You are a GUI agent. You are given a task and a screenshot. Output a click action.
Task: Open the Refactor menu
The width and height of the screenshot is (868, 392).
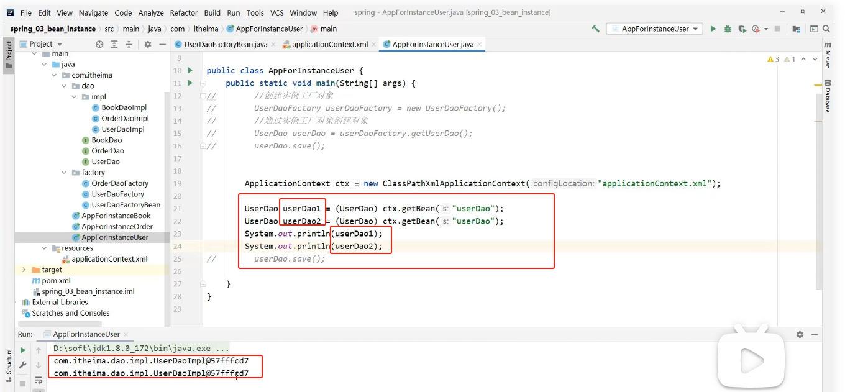point(184,12)
